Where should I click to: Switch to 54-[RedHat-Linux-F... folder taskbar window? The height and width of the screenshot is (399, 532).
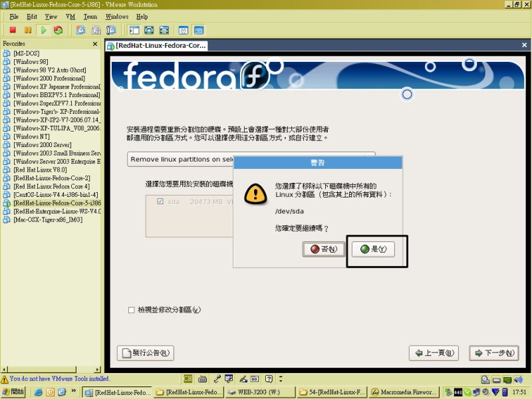[332, 392]
